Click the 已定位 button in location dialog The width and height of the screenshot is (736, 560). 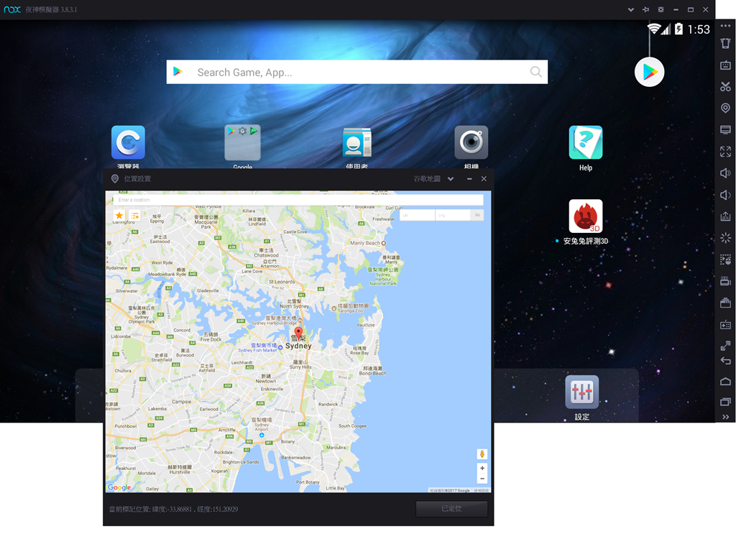point(451,509)
